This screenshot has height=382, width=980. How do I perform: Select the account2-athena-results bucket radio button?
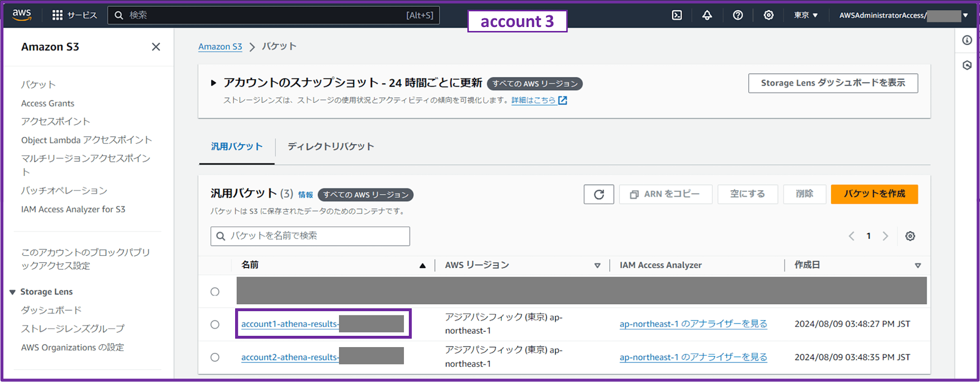215,358
